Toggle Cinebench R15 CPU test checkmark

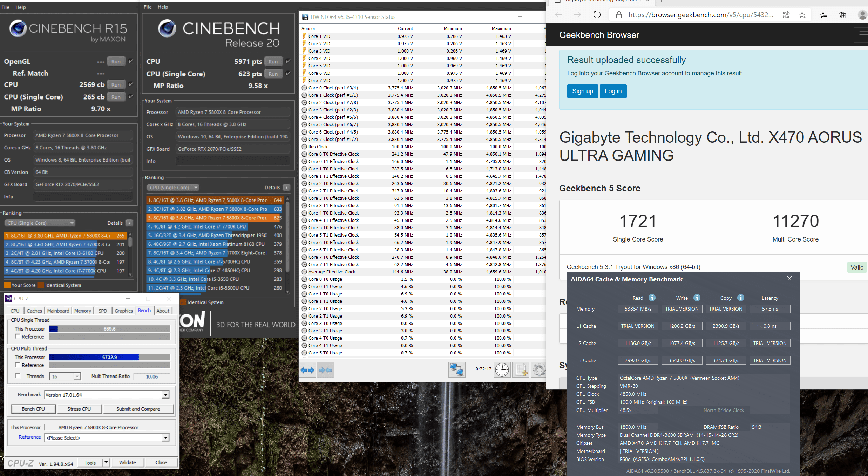pyautogui.click(x=131, y=84)
